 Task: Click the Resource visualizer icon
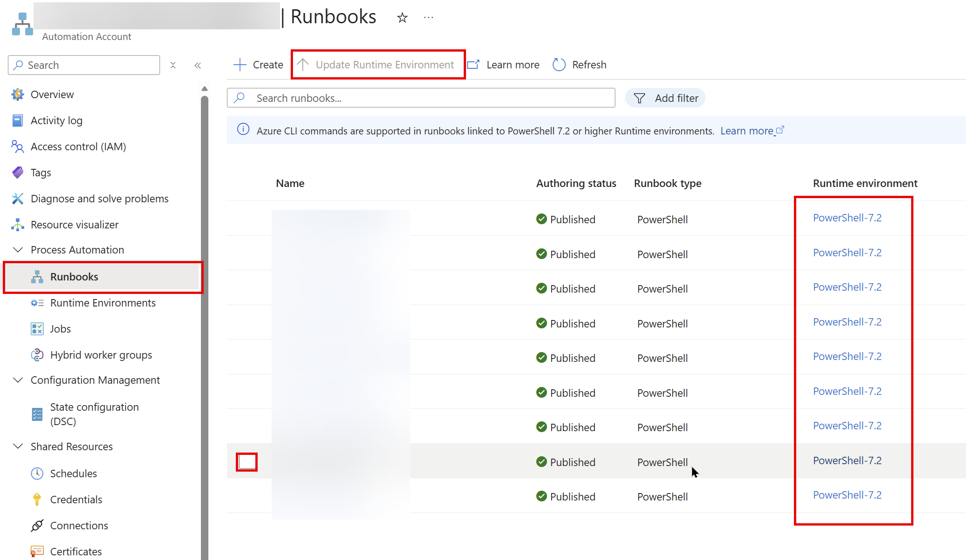coord(18,225)
